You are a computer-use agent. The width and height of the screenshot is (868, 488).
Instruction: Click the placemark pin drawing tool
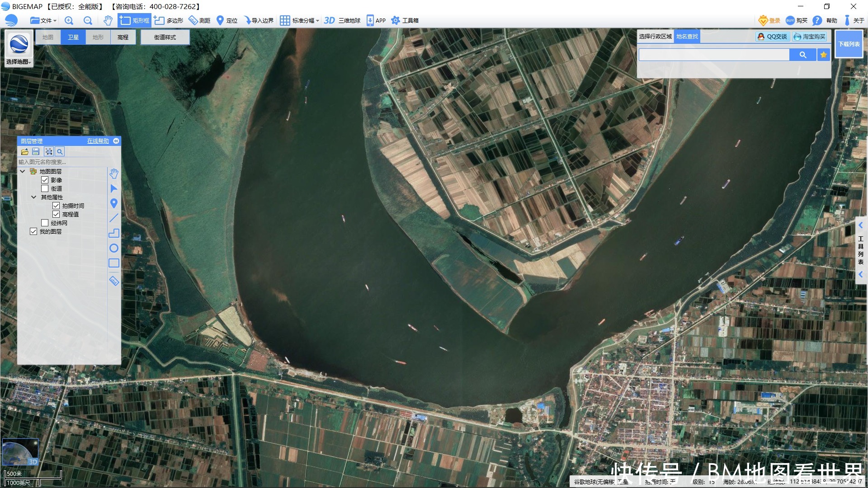click(x=114, y=203)
